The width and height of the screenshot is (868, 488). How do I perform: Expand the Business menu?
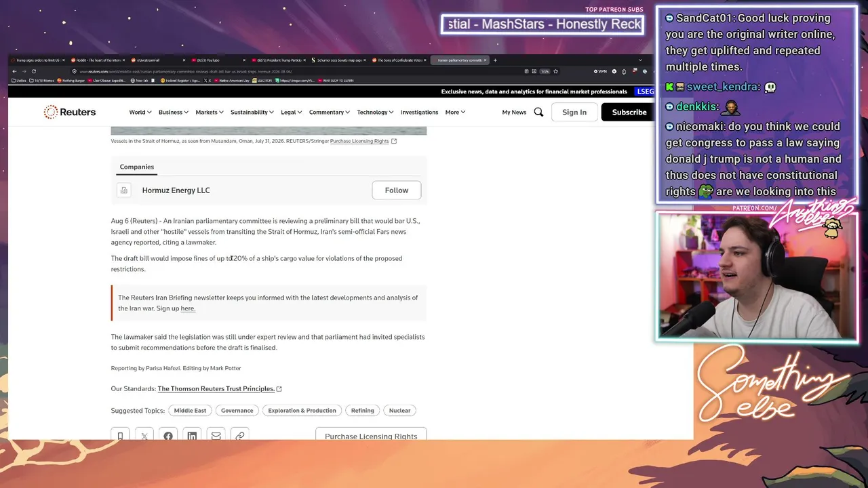[173, 112]
